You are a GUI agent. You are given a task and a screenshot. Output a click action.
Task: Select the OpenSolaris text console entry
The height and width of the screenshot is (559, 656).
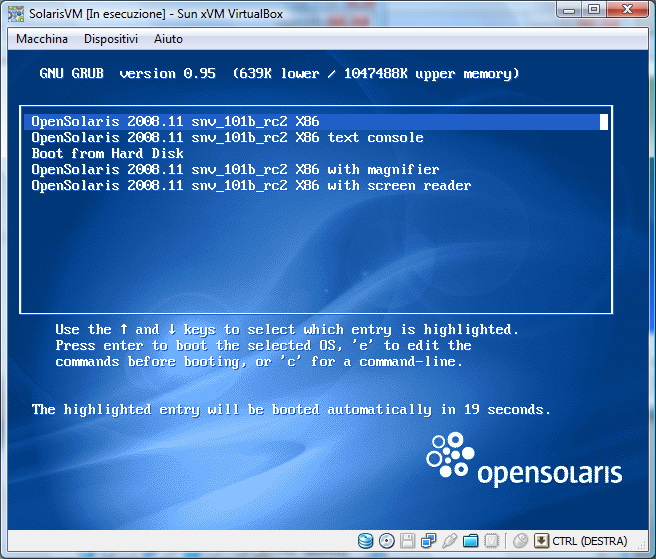[228, 138]
